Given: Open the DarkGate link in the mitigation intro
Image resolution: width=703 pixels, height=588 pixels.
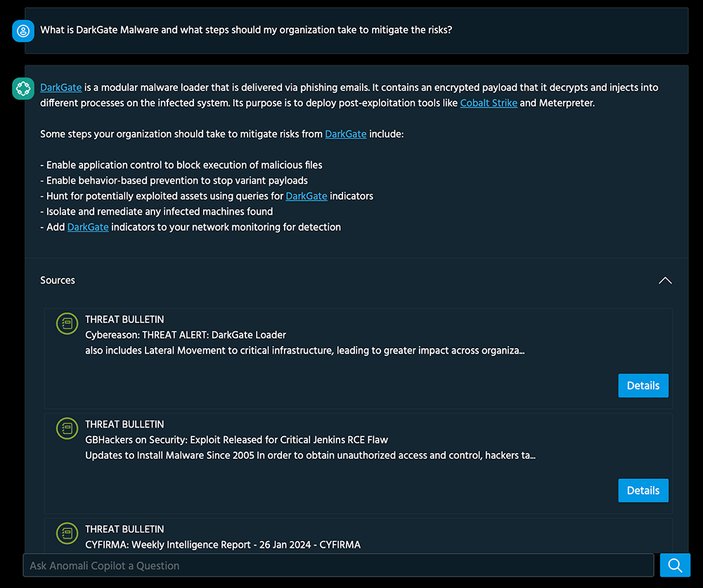Looking at the screenshot, I should 345,134.
